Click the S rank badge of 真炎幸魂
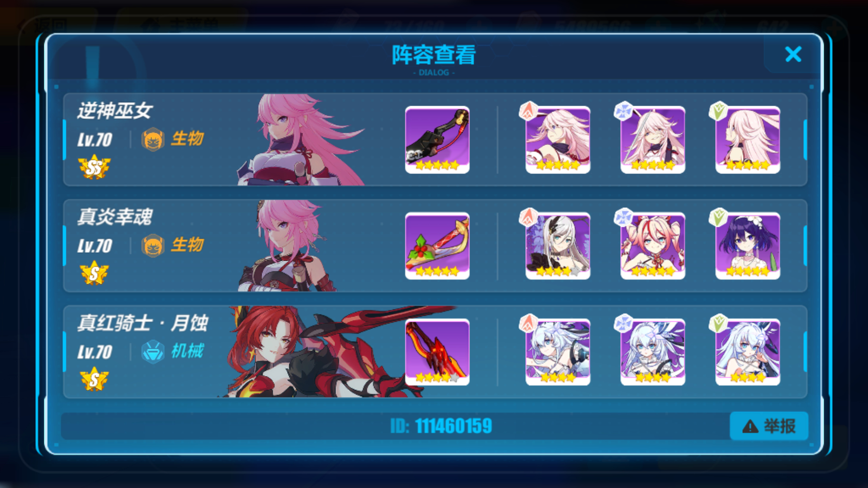868x488 pixels. click(x=94, y=273)
